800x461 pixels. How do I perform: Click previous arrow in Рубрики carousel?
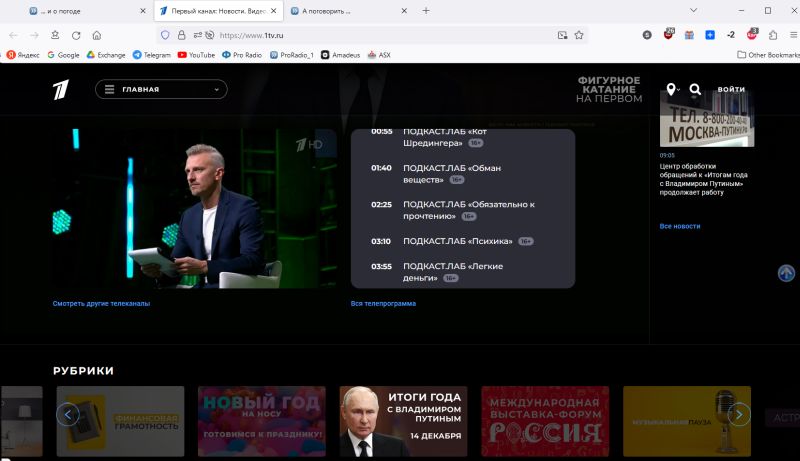pos(68,415)
